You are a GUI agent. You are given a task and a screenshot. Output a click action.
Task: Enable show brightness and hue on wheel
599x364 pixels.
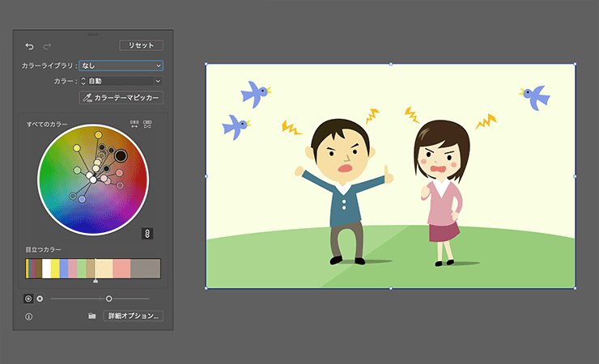tap(40, 298)
